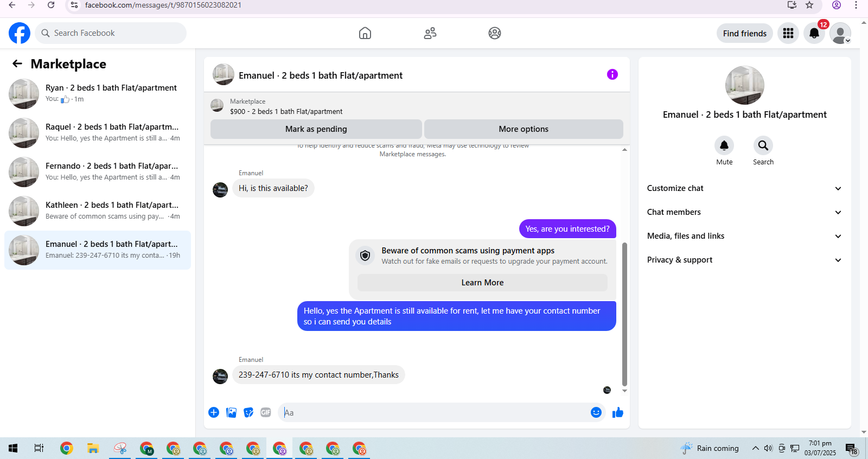Open the Notifications bell with 12 badge

coord(814,33)
